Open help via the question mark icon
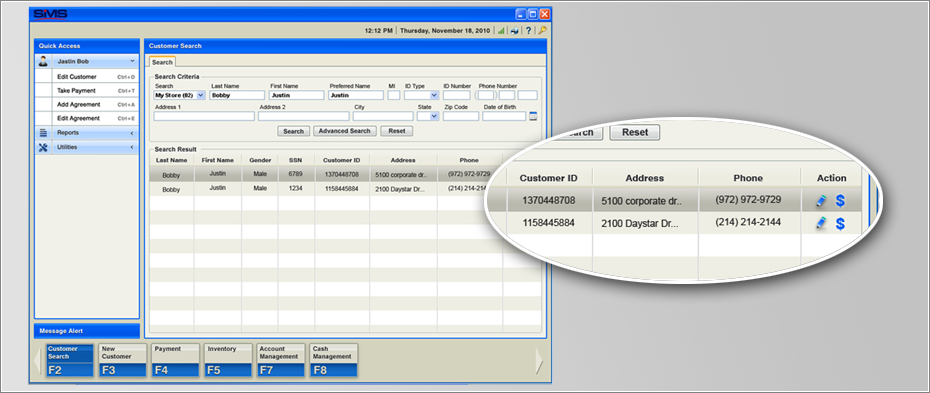Viewport: 930px width, 393px height. tap(528, 31)
